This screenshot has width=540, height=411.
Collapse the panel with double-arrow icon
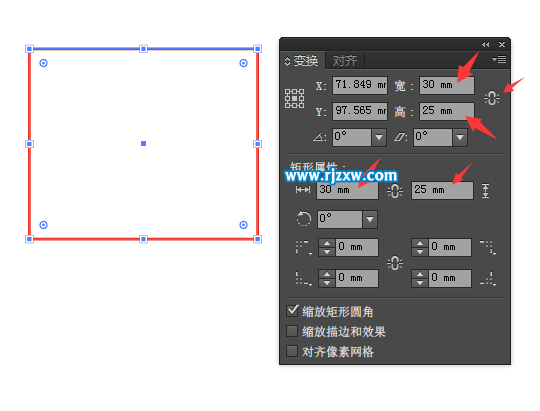(x=486, y=44)
